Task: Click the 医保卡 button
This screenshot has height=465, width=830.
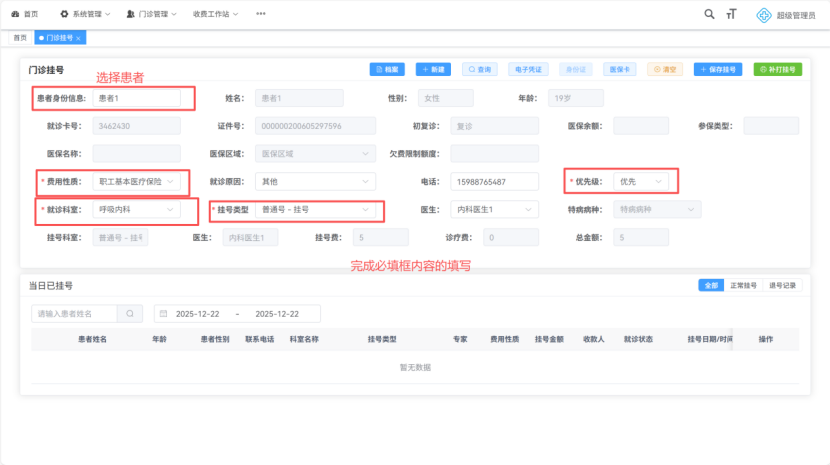Action: click(619, 69)
